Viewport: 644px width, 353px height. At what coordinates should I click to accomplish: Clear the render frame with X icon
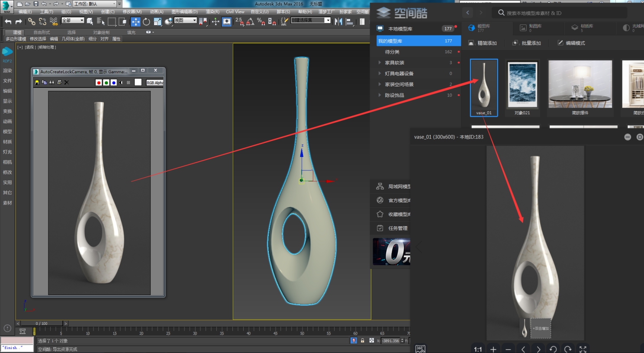pos(66,82)
